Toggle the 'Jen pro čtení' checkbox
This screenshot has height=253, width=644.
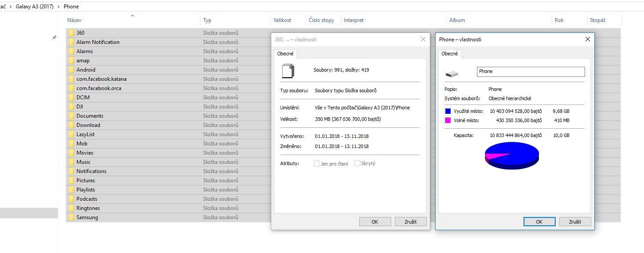(x=317, y=164)
